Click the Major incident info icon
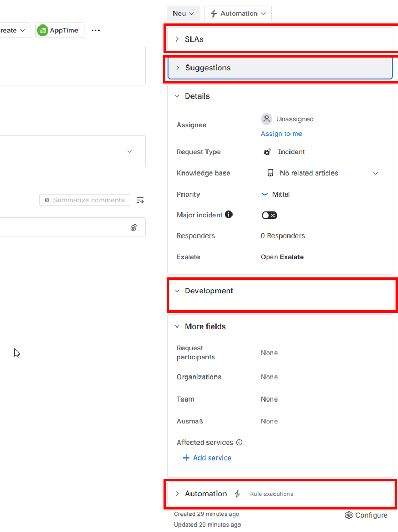The height and width of the screenshot is (532, 398). 228,214
